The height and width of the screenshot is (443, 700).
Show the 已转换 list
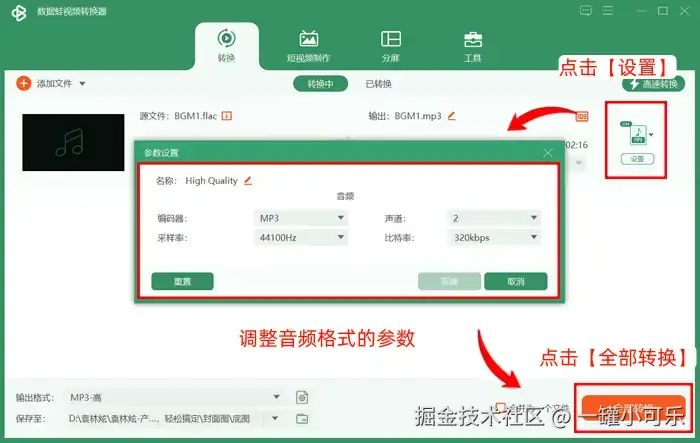379,84
